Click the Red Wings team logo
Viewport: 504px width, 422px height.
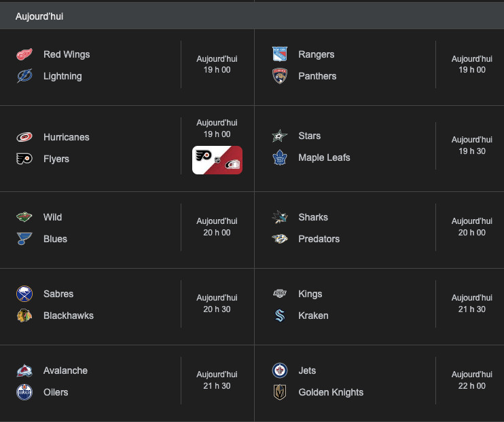click(x=24, y=54)
